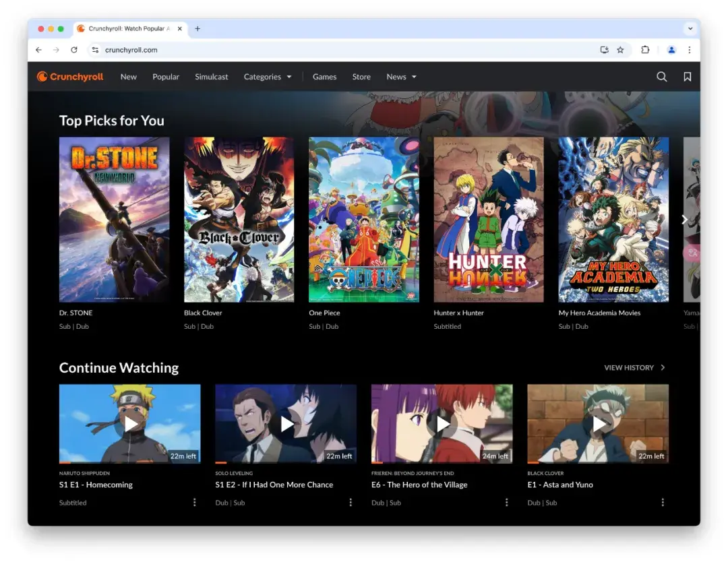
Task: Play Black Clover E1 Asta and Yuno
Action: point(598,423)
